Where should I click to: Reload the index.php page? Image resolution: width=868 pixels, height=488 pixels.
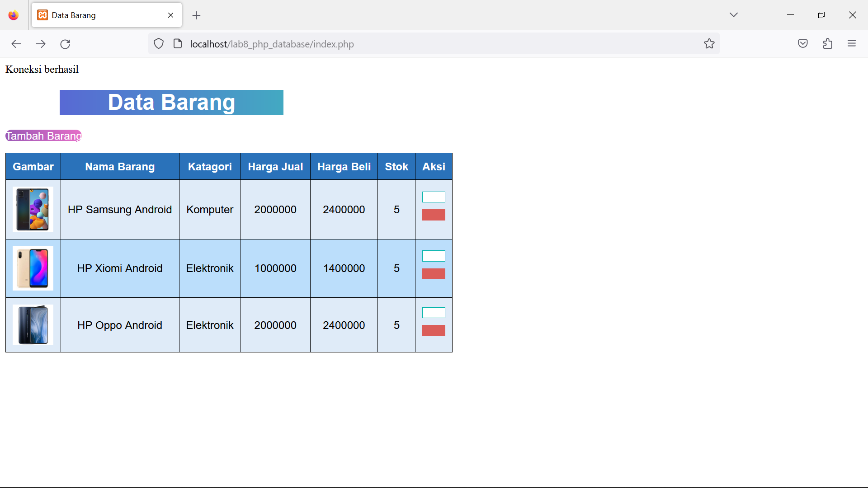[x=65, y=44]
